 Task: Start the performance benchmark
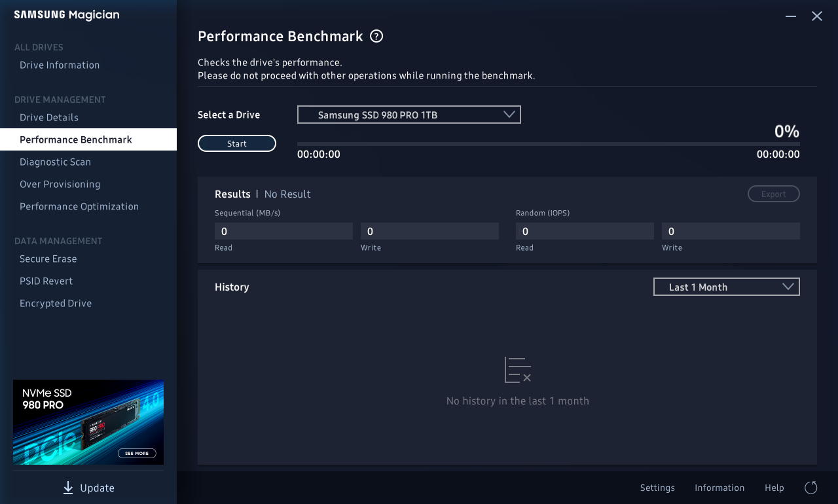click(237, 143)
